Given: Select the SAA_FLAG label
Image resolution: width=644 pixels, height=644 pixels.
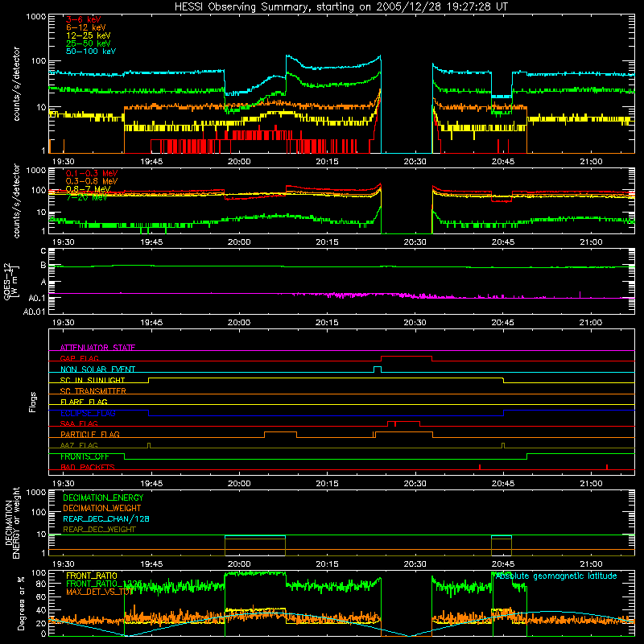Looking at the screenshot, I should (x=79, y=423).
